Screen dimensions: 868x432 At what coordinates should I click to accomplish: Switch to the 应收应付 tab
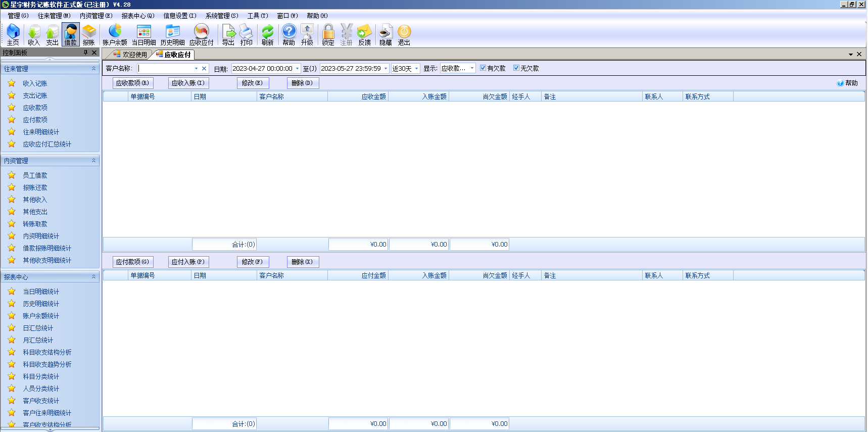174,54
